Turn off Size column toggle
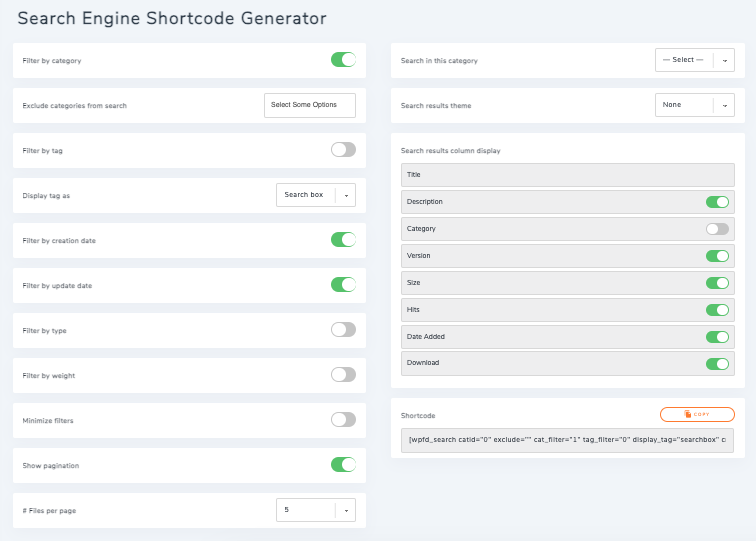 tap(717, 283)
